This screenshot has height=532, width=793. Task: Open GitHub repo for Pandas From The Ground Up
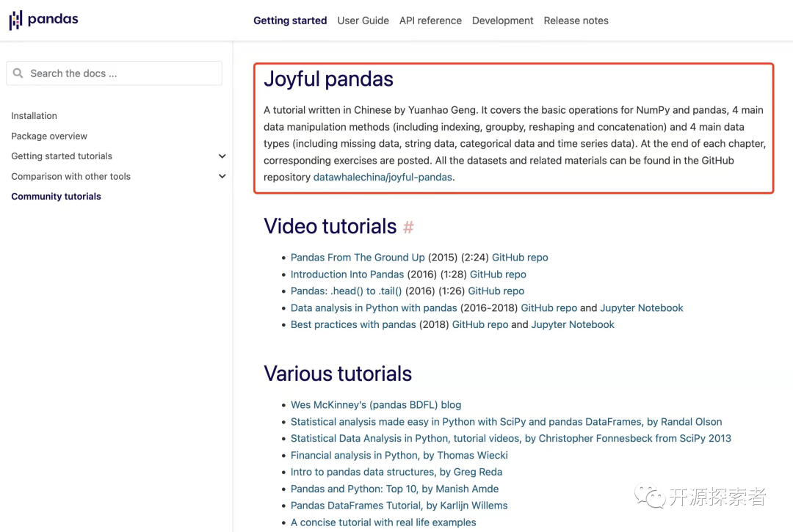point(520,258)
